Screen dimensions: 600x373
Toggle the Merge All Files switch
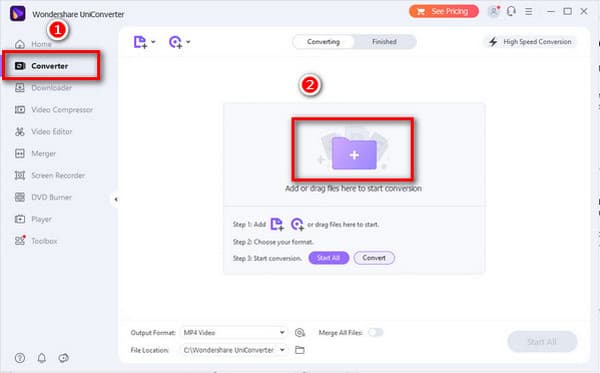375,332
